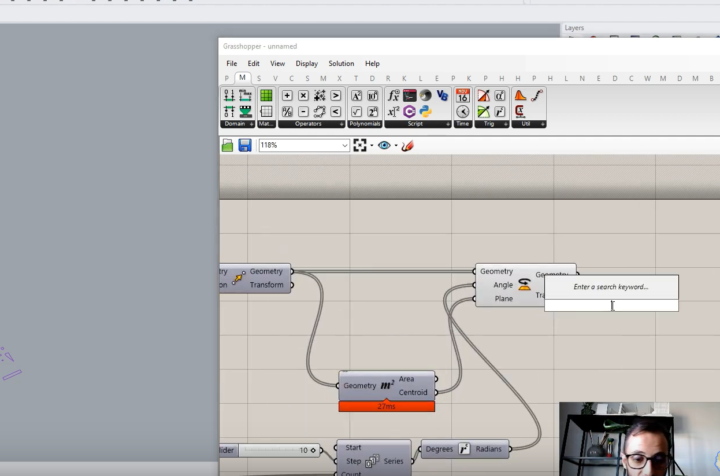Choose the Multiplication operator icon
Image resolution: width=720 pixels, height=476 pixels.
(303, 95)
